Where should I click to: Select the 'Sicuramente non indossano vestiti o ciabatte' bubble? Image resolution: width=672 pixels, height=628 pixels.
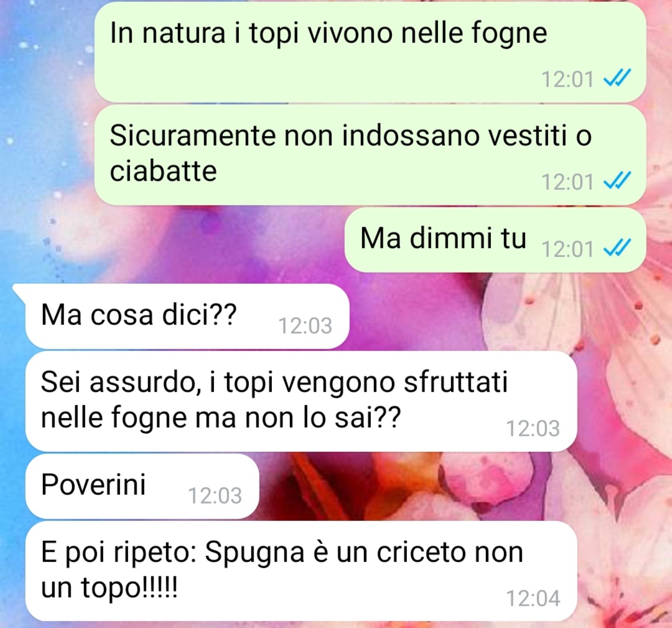pos(370,155)
